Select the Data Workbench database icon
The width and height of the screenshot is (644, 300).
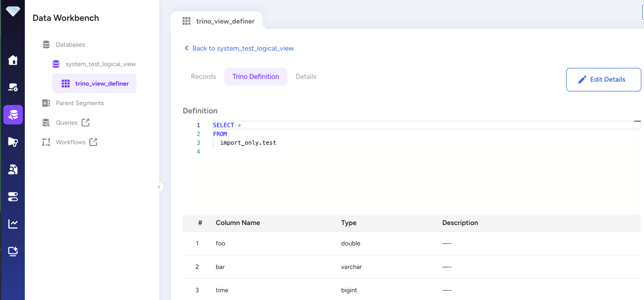click(13, 115)
